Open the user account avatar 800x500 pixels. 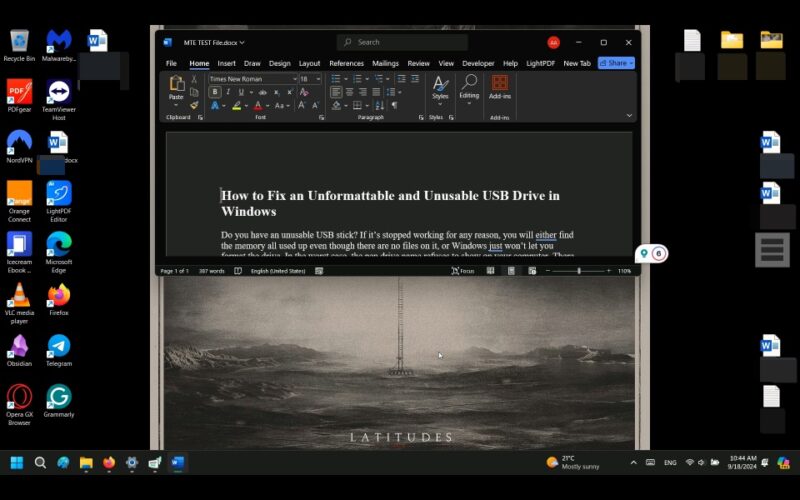coord(554,43)
